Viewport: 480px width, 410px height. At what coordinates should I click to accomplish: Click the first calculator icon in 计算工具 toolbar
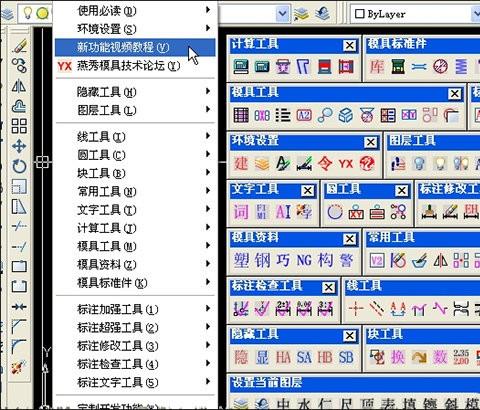coord(241,66)
